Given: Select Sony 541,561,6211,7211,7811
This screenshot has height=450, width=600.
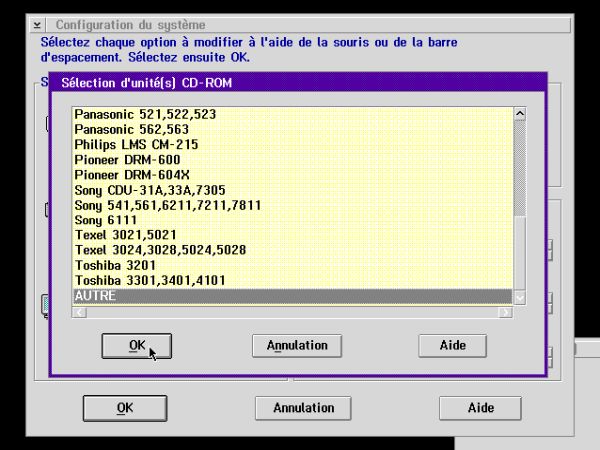Looking at the screenshot, I should (x=293, y=205).
